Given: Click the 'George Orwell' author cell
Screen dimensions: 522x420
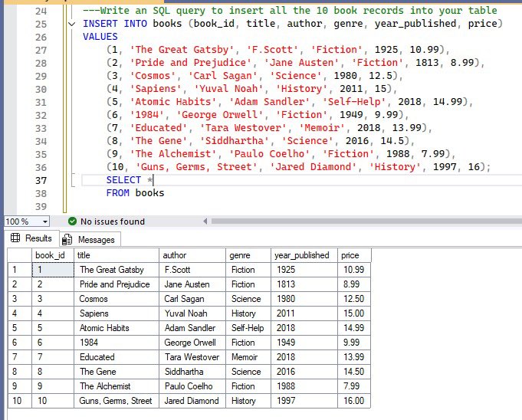Looking at the screenshot, I should point(190,343).
